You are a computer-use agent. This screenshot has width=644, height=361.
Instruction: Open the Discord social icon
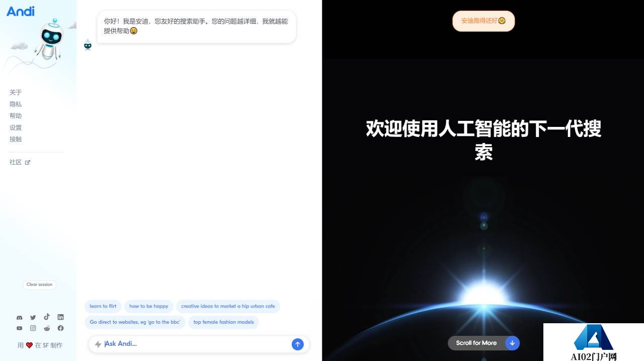coord(20,318)
